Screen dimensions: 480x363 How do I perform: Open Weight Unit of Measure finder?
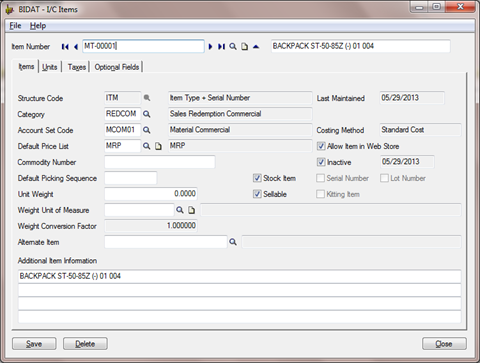180,210
